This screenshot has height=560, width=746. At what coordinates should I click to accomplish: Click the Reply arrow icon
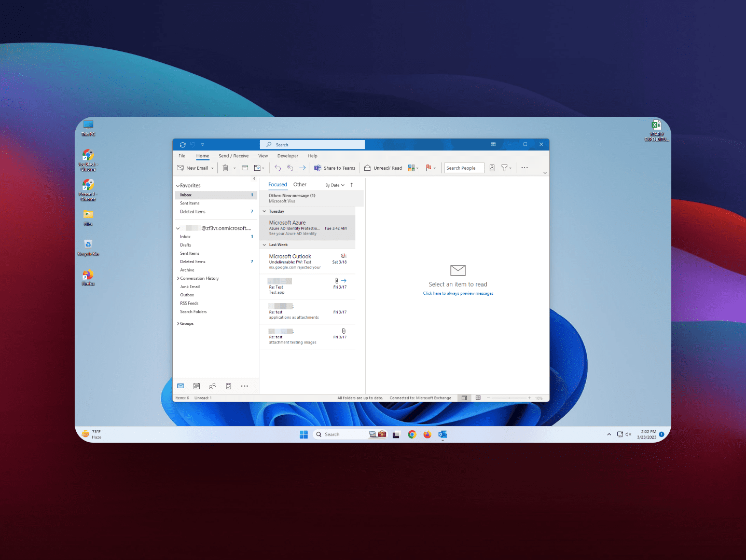tap(278, 168)
